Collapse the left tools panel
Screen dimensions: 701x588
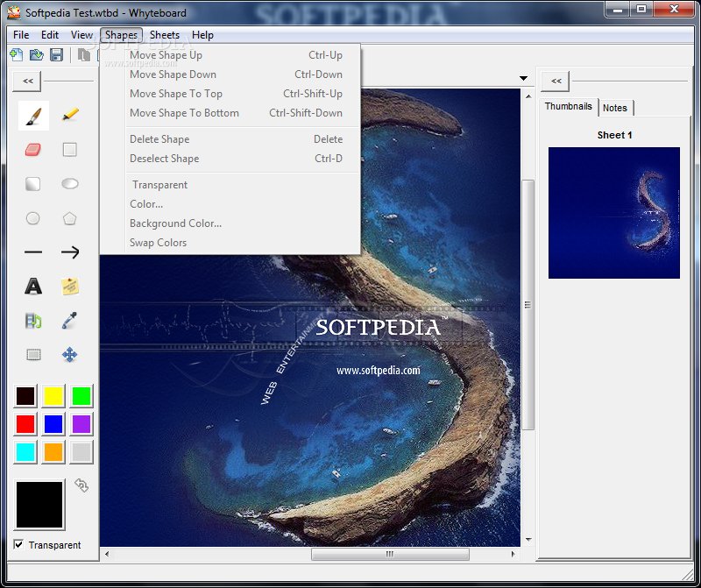(28, 81)
